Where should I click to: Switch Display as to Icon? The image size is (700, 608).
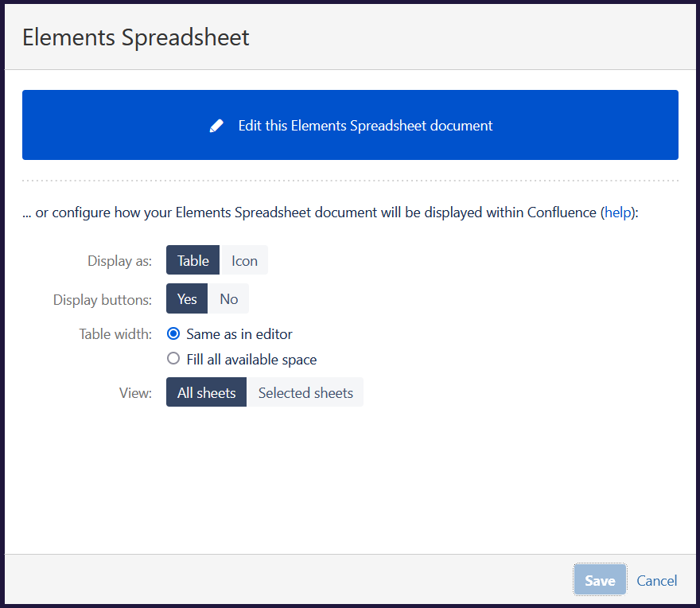[244, 260]
